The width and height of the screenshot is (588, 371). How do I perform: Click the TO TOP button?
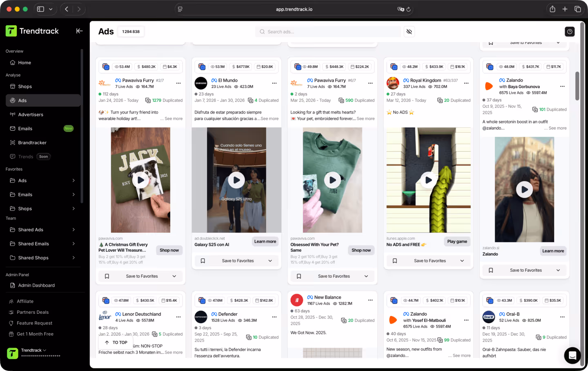tap(116, 342)
